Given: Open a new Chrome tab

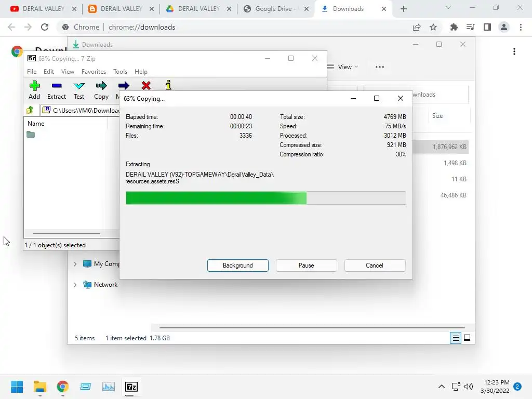Looking at the screenshot, I should click(403, 9).
